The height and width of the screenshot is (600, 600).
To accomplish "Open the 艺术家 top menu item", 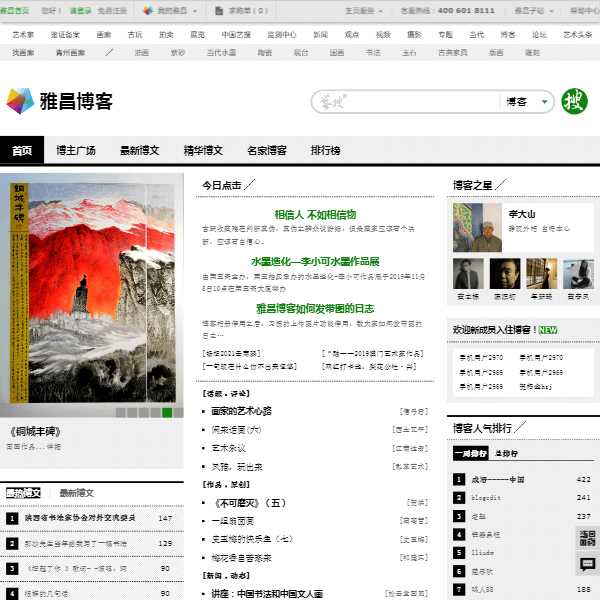I will coord(23,35).
